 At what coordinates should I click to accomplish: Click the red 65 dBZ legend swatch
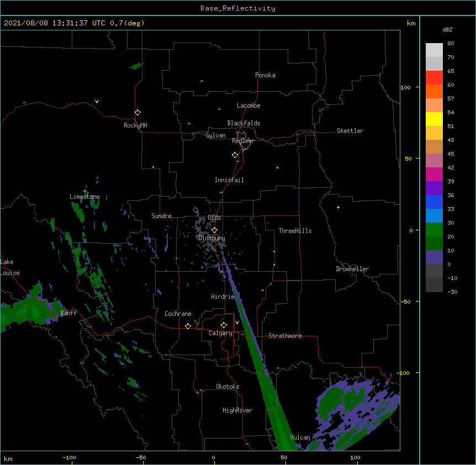(434, 77)
